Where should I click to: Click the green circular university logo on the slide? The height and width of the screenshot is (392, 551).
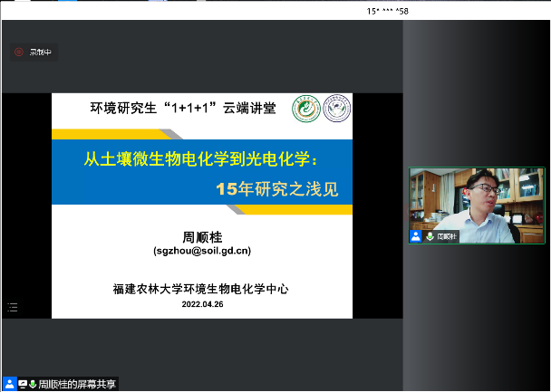pos(304,110)
